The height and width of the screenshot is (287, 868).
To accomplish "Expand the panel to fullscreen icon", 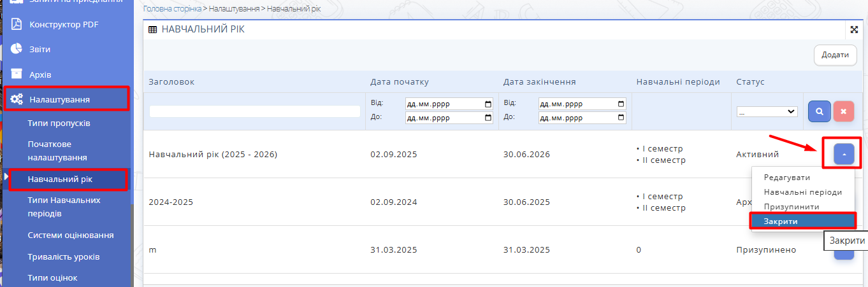I will [x=854, y=29].
